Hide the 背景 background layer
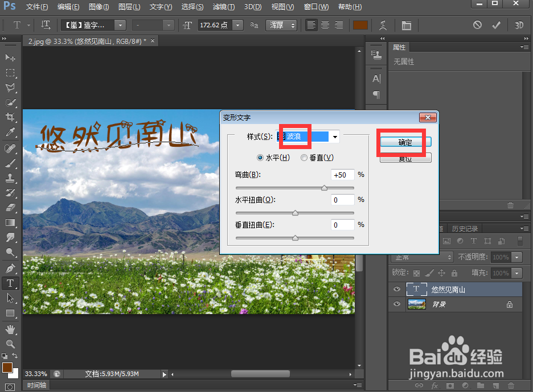Screen dimensions: 533x392 [396, 304]
